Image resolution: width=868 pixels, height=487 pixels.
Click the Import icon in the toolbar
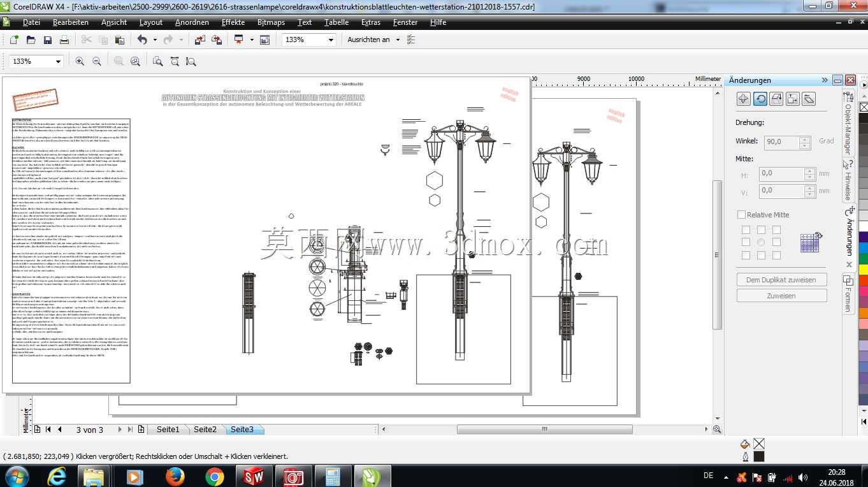pyautogui.click(x=199, y=40)
